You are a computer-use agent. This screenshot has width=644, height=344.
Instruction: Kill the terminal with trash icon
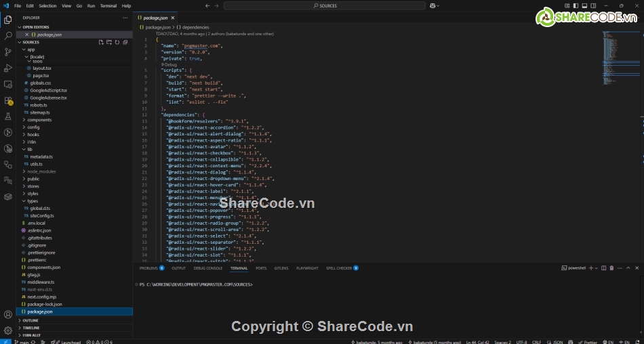[611, 268]
